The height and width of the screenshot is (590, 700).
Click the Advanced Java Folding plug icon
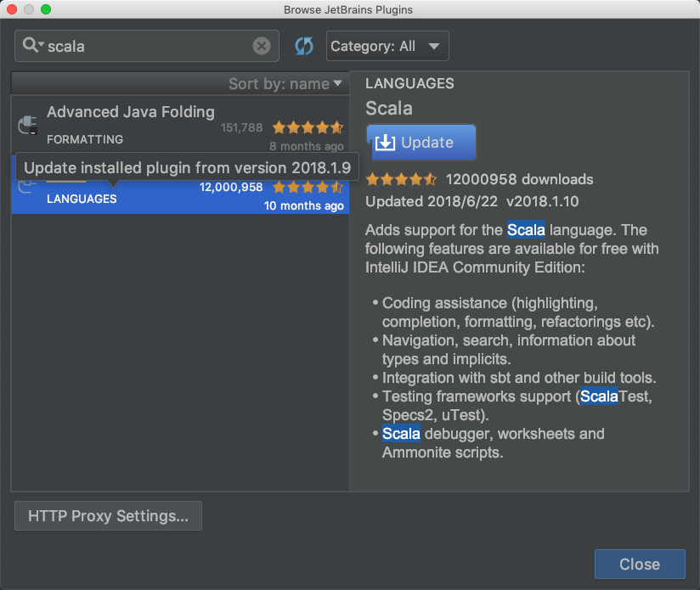point(27,125)
